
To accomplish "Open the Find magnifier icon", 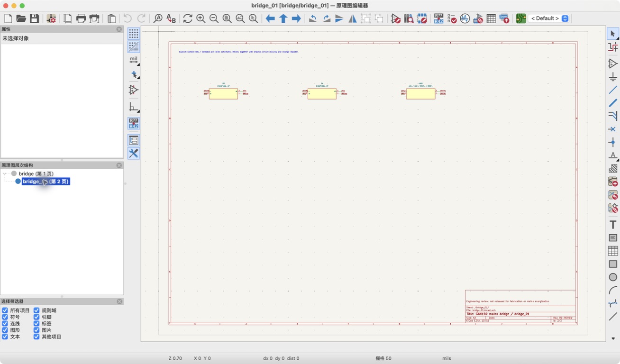I will point(158,18).
